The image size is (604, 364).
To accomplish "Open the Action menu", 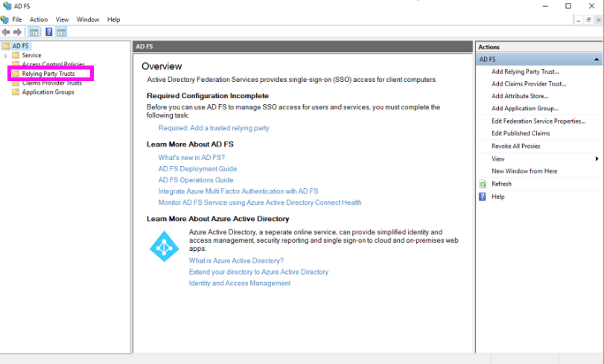I will [39, 19].
